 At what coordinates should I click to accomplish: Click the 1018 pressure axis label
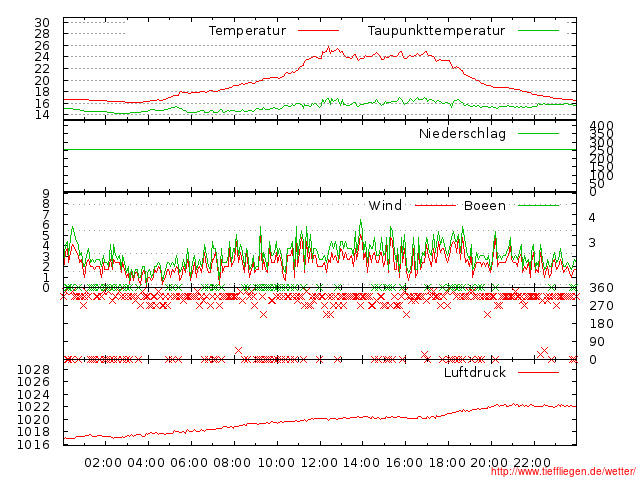pyautogui.click(x=33, y=432)
